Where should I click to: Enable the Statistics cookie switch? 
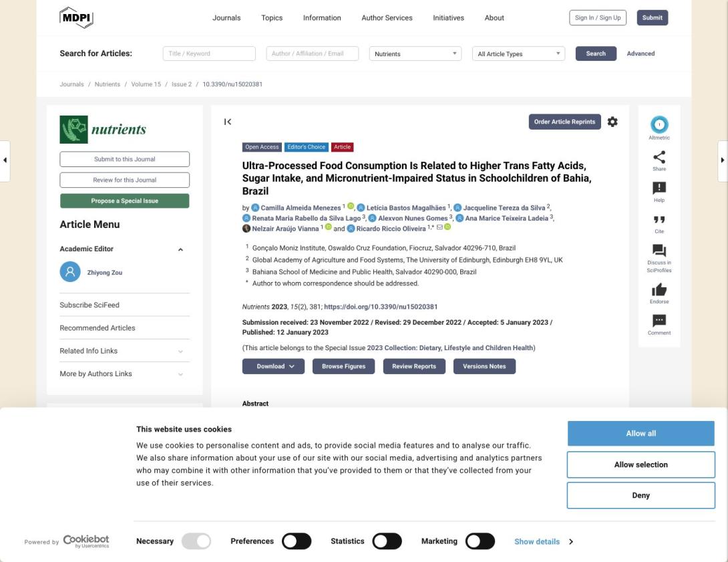387,541
